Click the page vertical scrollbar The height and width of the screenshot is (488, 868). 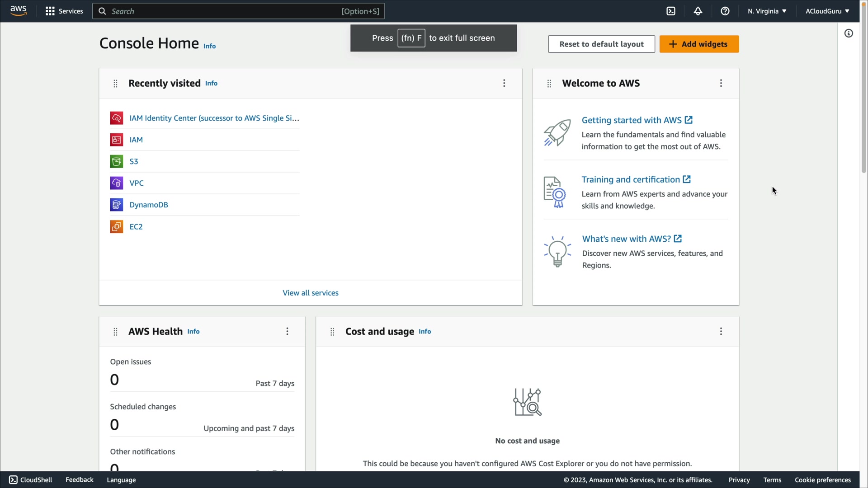(863, 90)
